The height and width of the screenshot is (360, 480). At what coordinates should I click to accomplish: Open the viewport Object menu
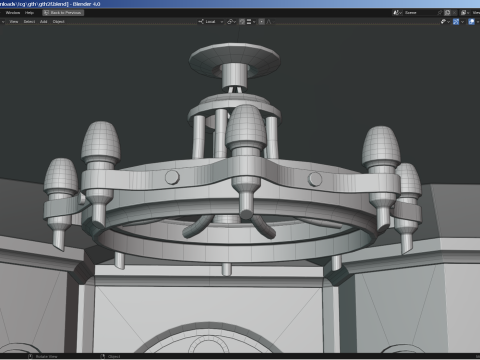(x=58, y=22)
